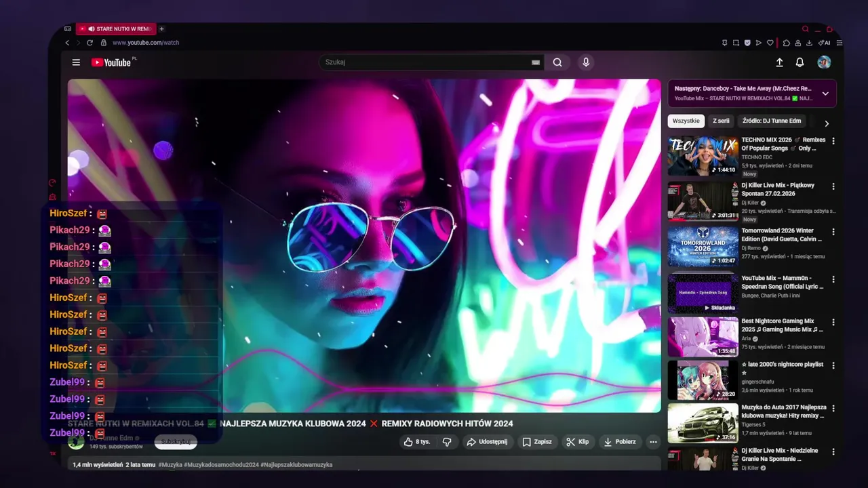Subscribe with the Subskrybuj button

tap(176, 442)
